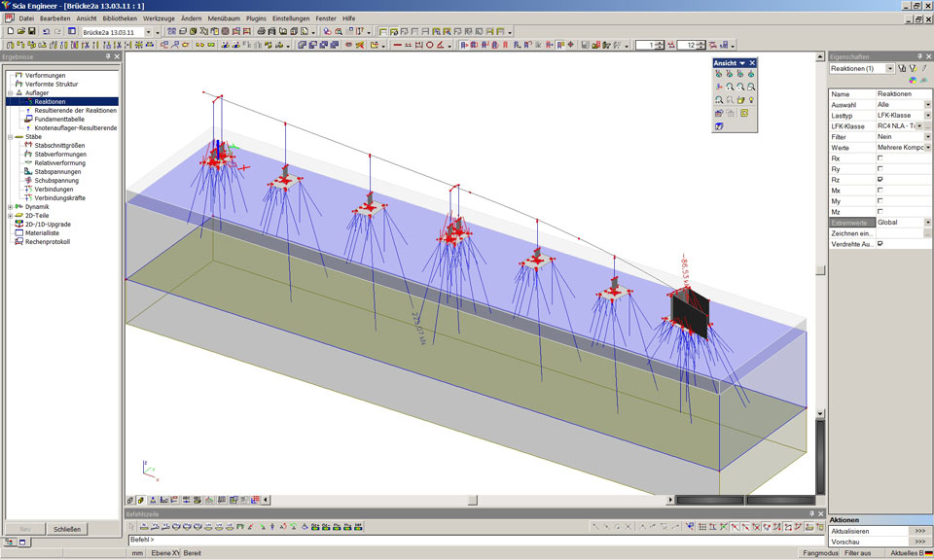934x560 pixels.
Task: Click the horizontal scrollbar under the viewport
Action: click(x=472, y=500)
